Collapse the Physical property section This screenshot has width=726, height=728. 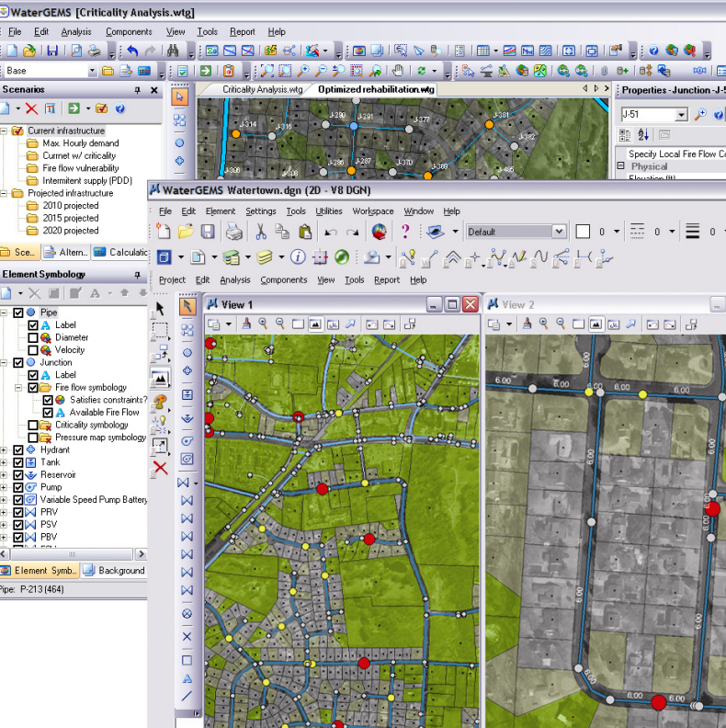point(620,165)
